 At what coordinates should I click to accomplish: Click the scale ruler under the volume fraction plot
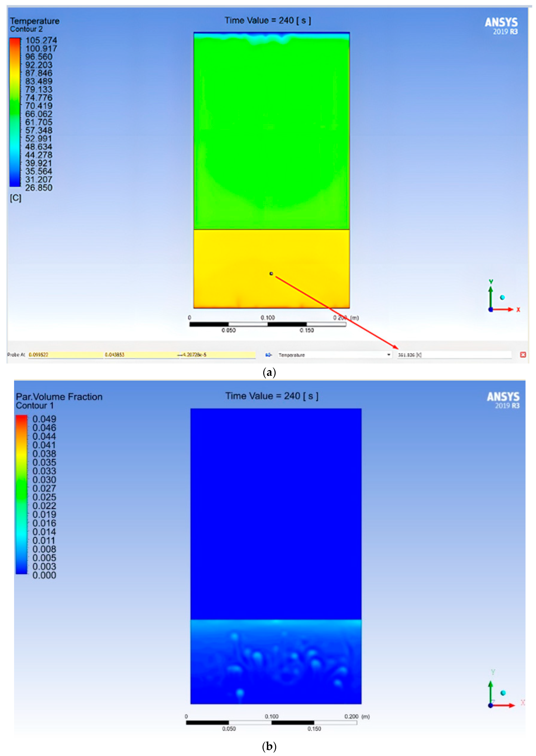click(271, 723)
